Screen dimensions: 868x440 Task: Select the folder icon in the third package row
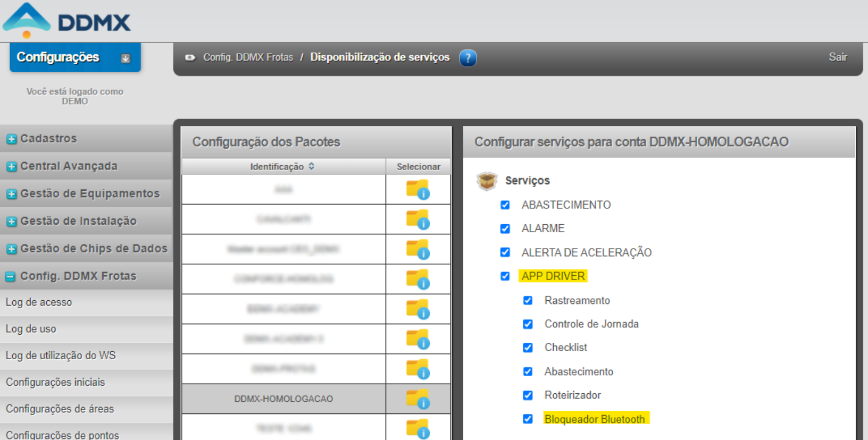418,250
